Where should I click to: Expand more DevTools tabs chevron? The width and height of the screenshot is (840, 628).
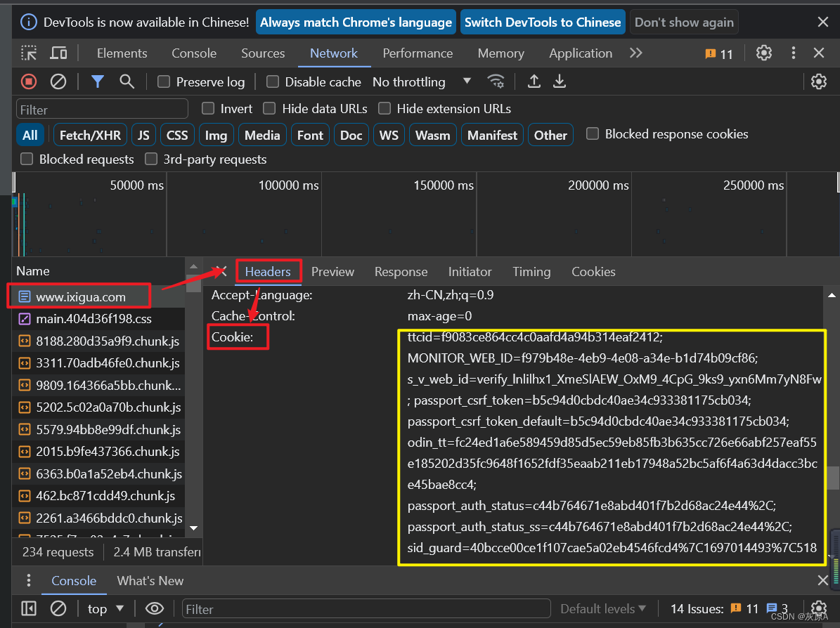click(636, 53)
